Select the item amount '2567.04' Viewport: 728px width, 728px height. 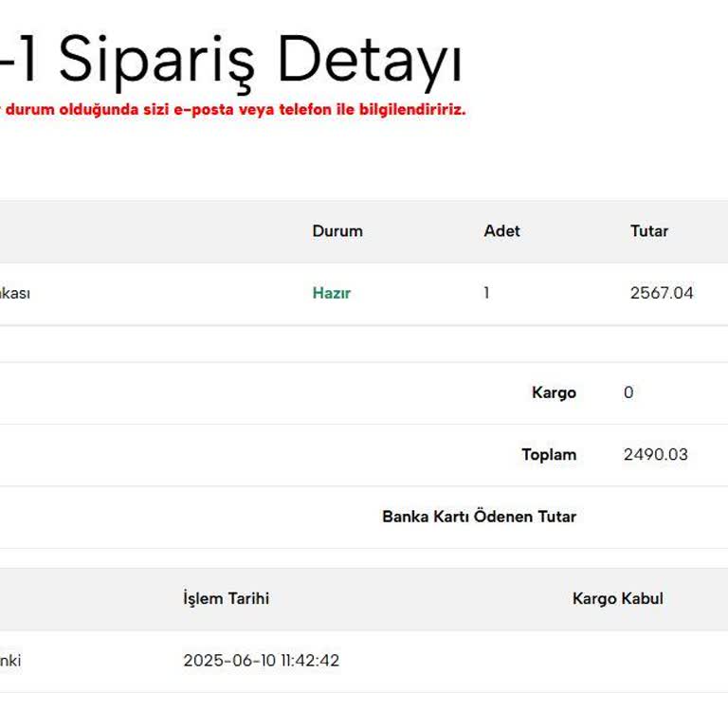661,293
